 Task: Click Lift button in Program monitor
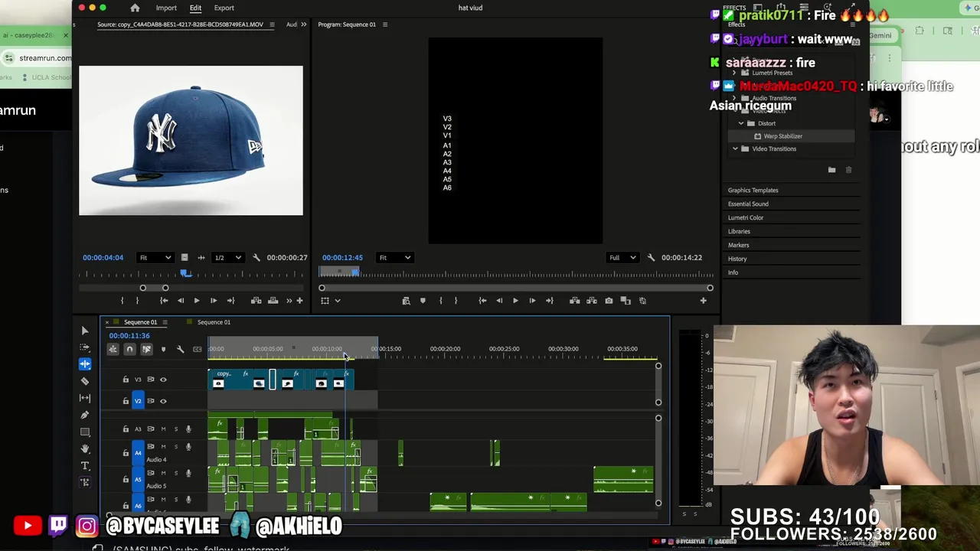(574, 301)
